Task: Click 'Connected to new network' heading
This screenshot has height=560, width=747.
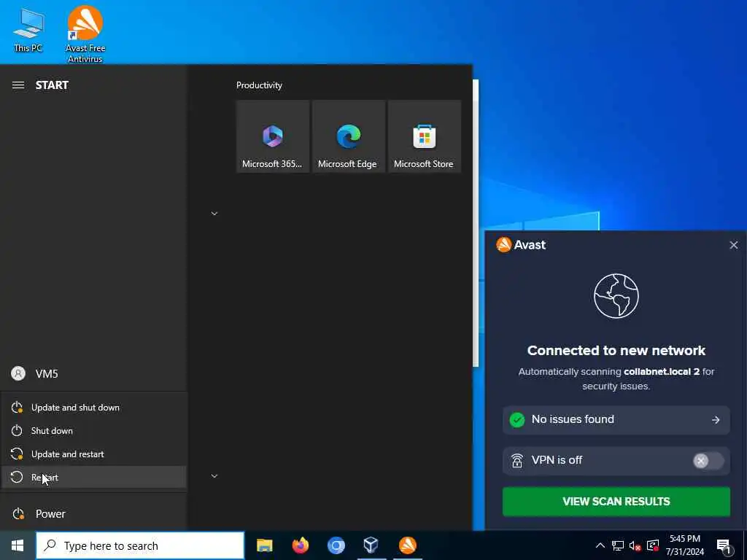Action: point(616,351)
